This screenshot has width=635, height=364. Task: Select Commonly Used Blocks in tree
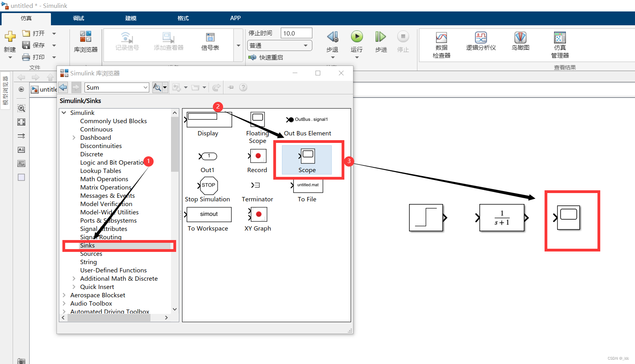pyautogui.click(x=113, y=121)
